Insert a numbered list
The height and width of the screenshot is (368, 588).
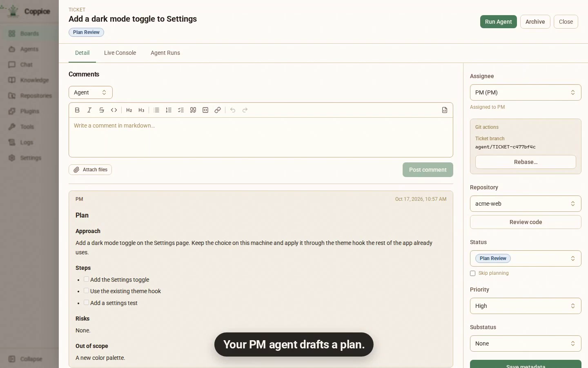[169, 110]
